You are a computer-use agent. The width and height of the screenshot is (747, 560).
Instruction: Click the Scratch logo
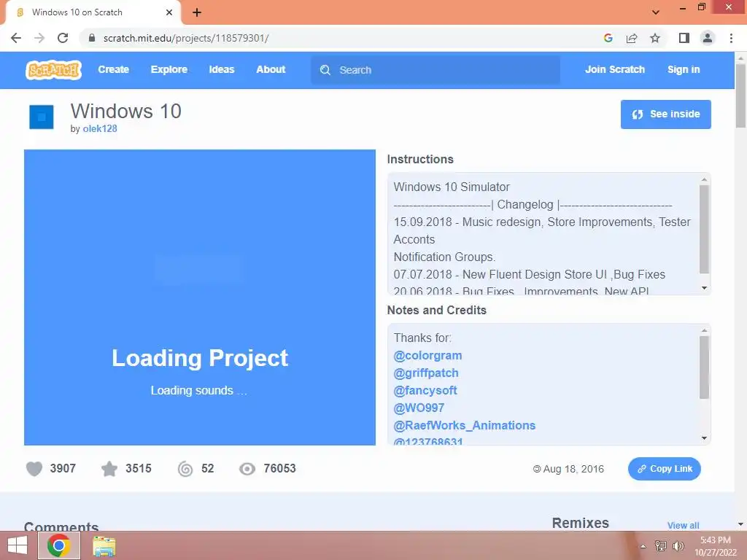[53, 70]
